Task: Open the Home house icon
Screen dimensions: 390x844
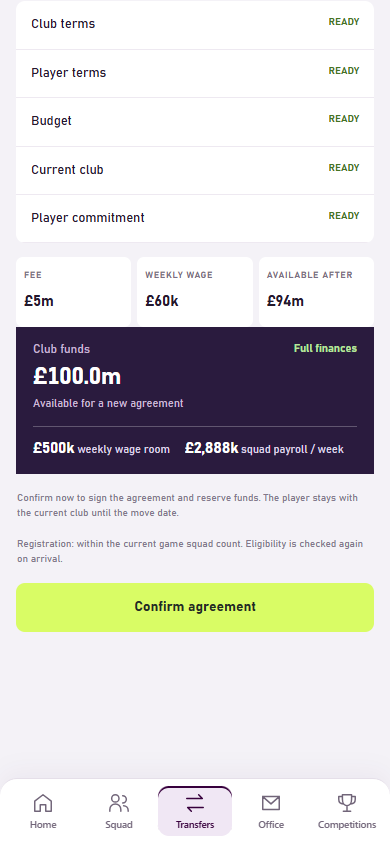Action: pos(43,803)
